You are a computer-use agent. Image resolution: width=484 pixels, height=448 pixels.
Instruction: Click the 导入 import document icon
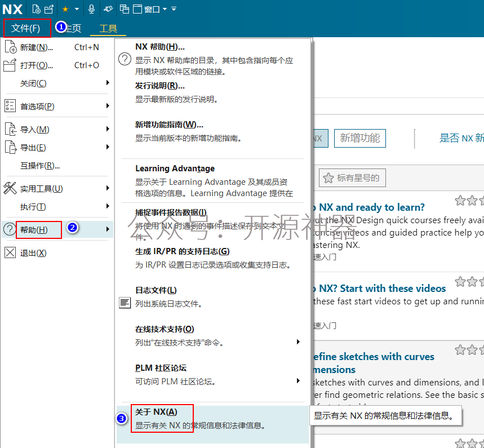point(11,129)
